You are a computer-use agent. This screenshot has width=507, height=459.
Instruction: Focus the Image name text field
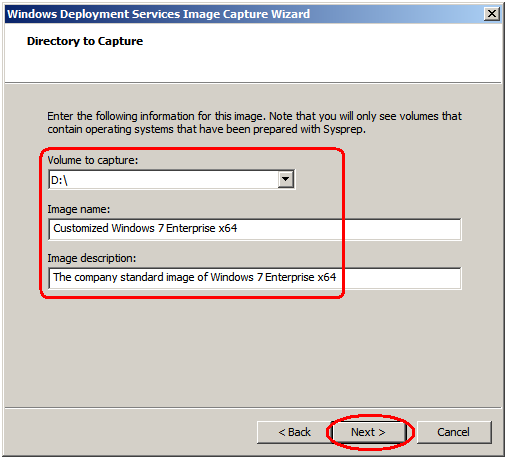pyautogui.click(x=255, y=229)
